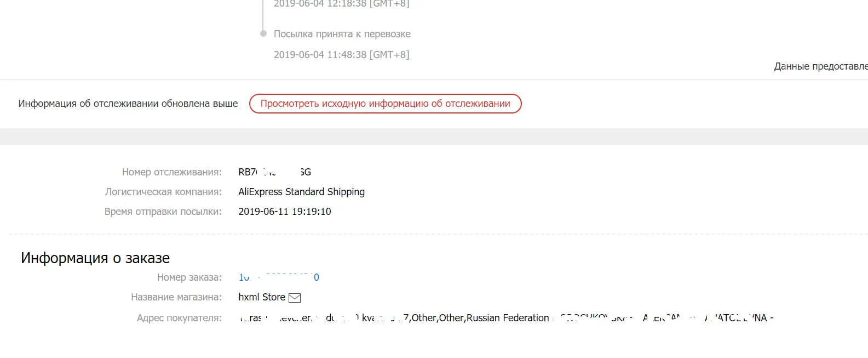This screenshot has width=868, height=358.
Task: Click the Логистическая компания label
Action: pos(164,192)
